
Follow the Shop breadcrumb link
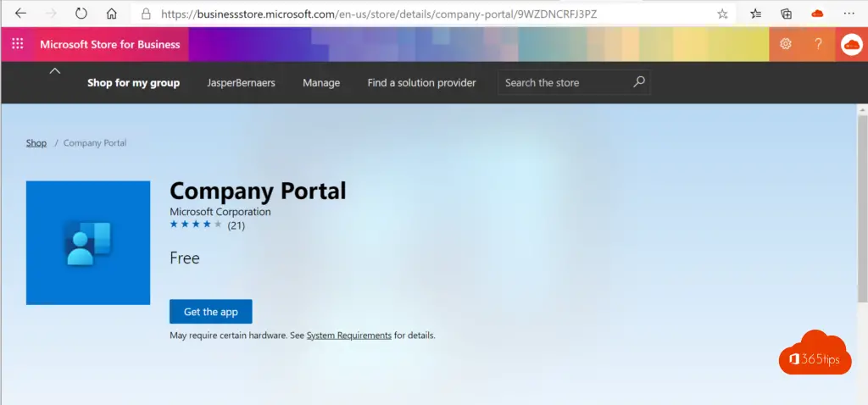tap(36, 142)
